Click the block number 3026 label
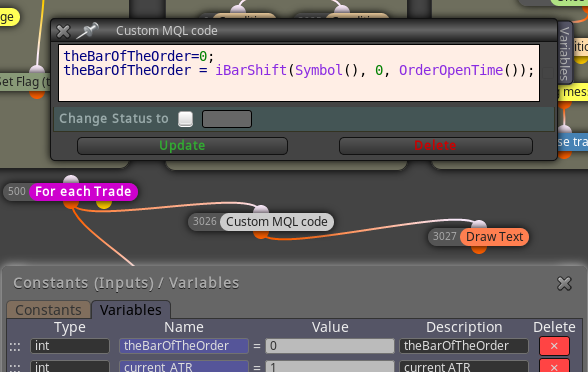Image resolution: width=588 pixels, height=372 pixels. [x=205, y=221]
